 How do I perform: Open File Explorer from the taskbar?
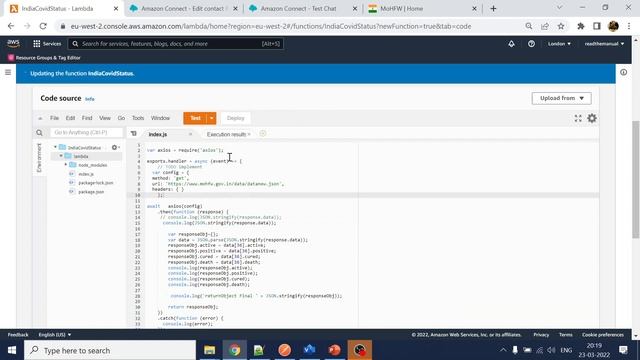point(209,350)
